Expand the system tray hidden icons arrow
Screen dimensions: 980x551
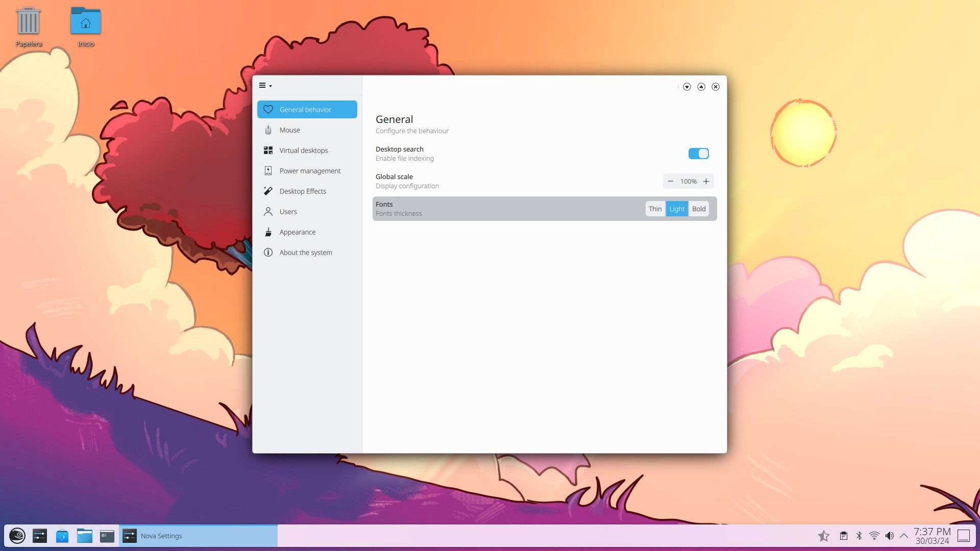tap(905, 536)
